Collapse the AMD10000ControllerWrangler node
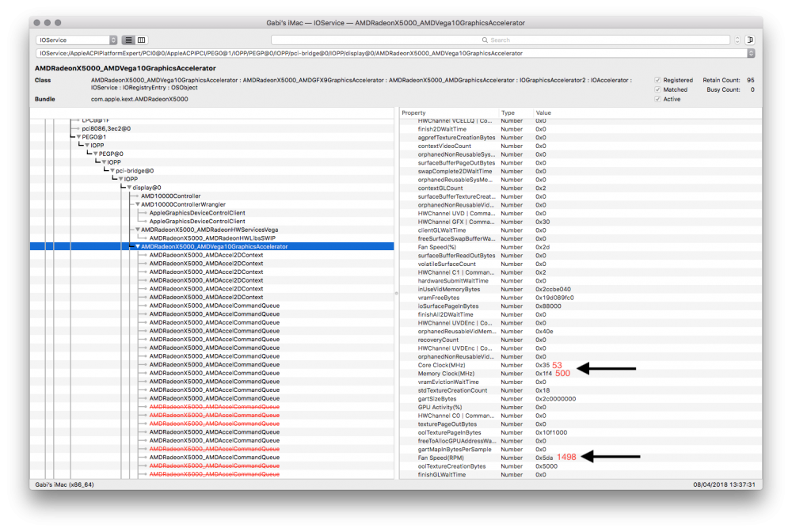 [x=137, y=204]
